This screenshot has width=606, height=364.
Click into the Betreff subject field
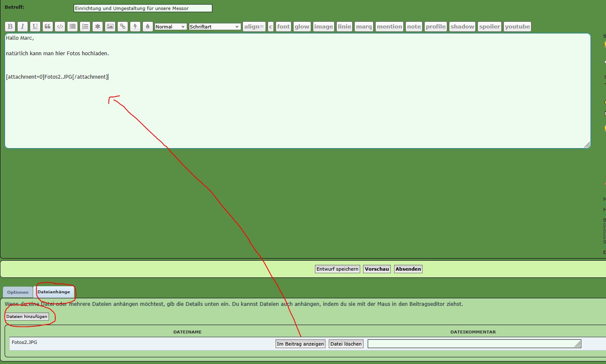[x=143, y=8]
